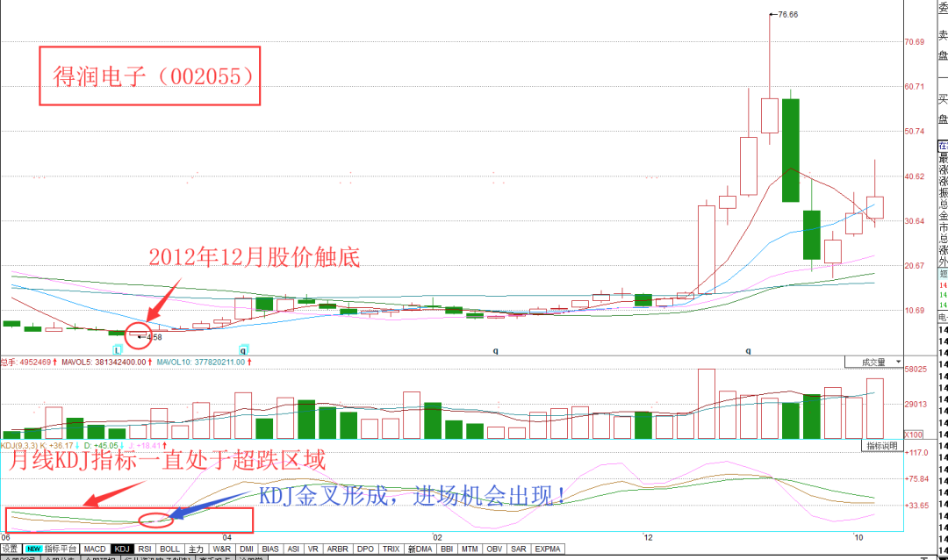The width and height of the screenshot is (948, 560).
Task: Switch to the BBI indicator tab
Action: tap(447, 549)
